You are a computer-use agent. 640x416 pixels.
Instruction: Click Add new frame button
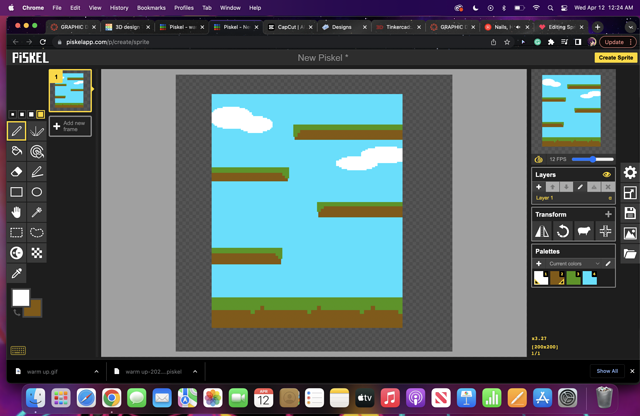(70, 126)
